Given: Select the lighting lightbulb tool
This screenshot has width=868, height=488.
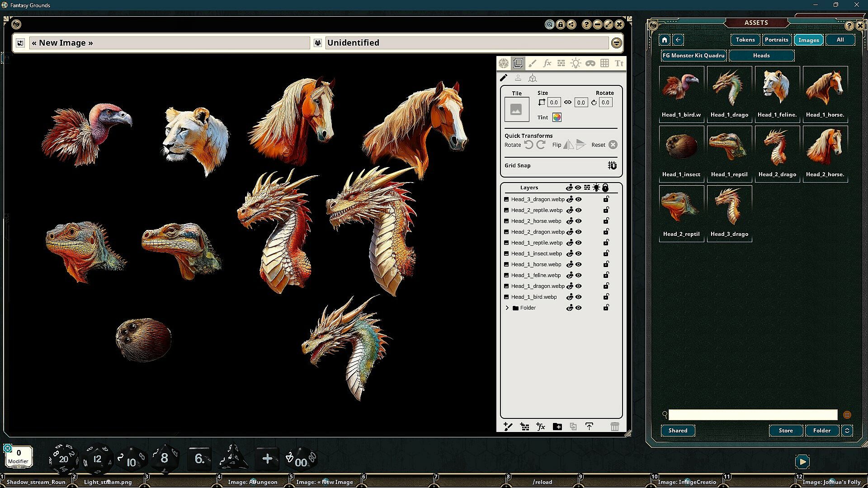Looking at the screenshot, I should point(576,63).
